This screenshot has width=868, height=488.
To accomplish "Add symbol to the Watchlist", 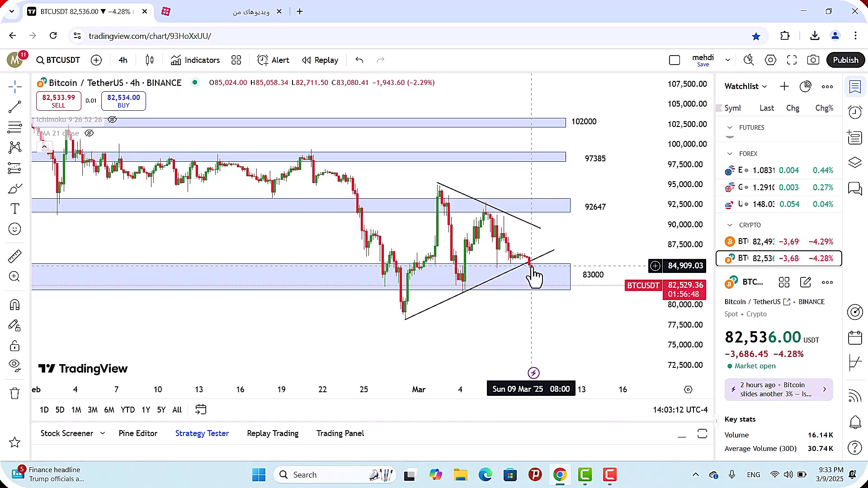I will (x=784, y=86).
